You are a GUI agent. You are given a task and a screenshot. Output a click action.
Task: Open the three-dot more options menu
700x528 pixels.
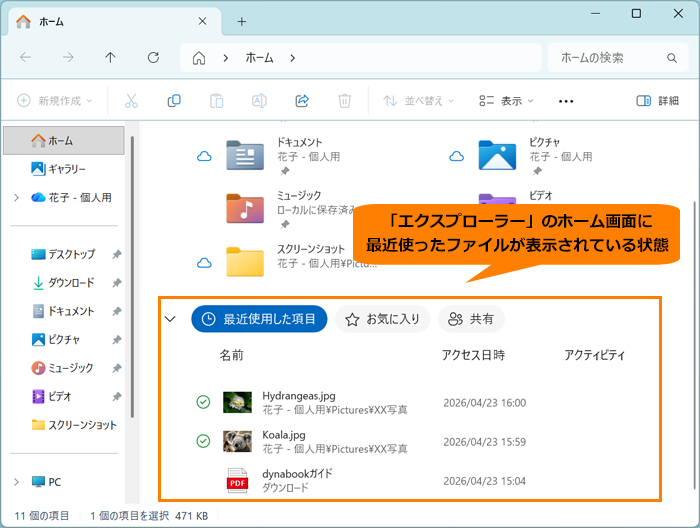coord(566,101)
